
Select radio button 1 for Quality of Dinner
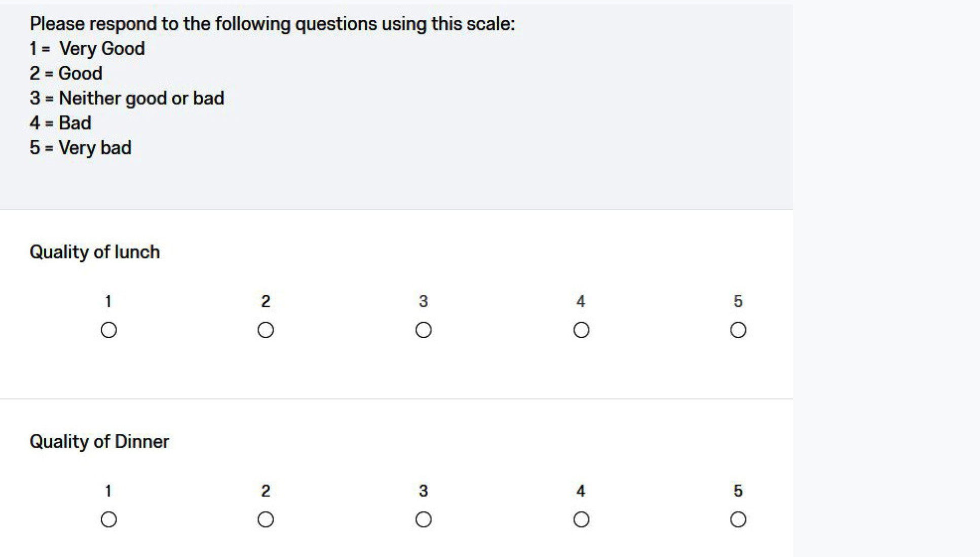click(108, 519)
